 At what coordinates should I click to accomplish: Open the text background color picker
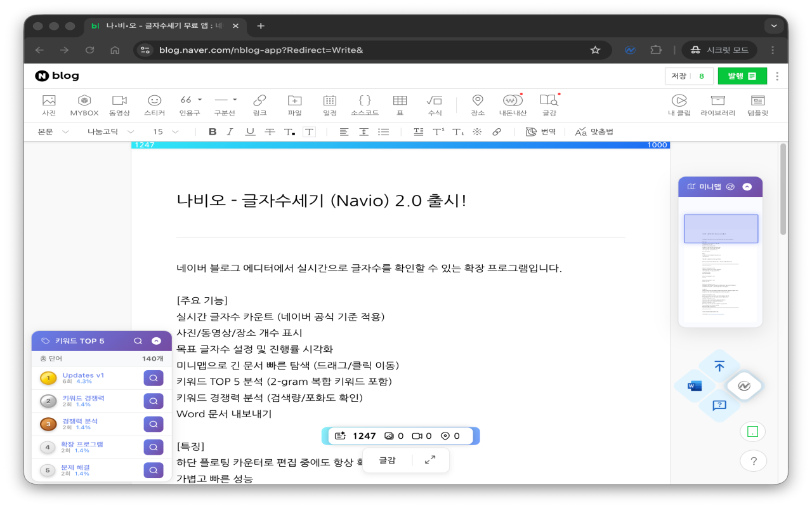coord(309,131)
